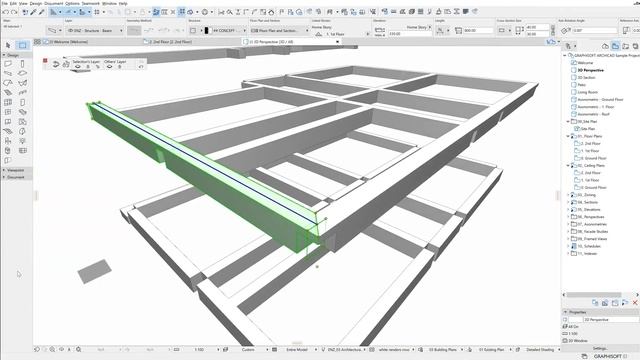640x360 pixels.
Task: Expand the 03_Zoning folder
Action: point(568,195)
